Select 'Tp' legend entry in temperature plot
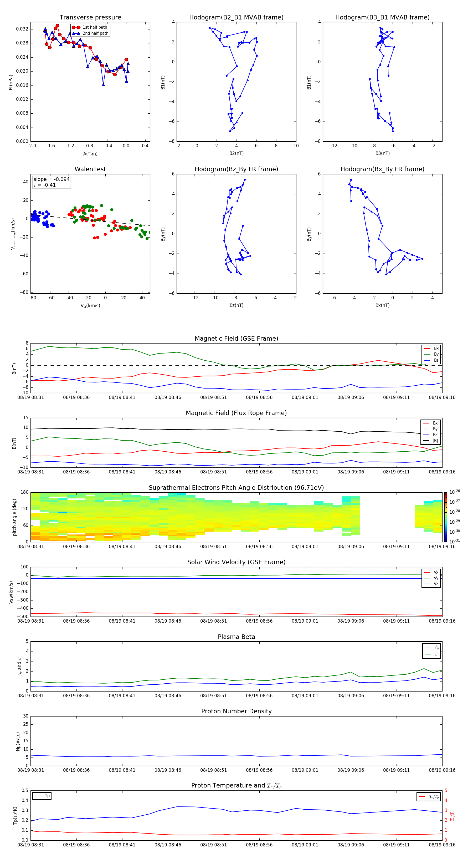Image resolution: width=473 pixels, height=868 pixels. click(x=42, y=796)
